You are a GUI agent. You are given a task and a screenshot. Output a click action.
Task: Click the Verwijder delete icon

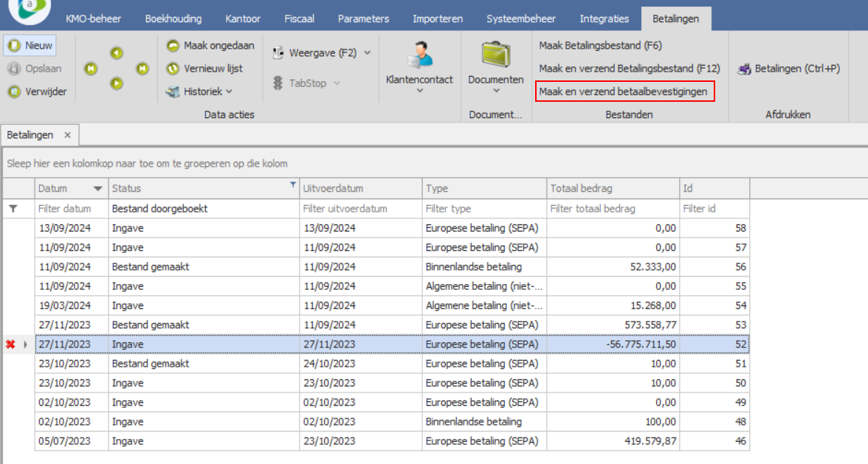tap(14, 92)
